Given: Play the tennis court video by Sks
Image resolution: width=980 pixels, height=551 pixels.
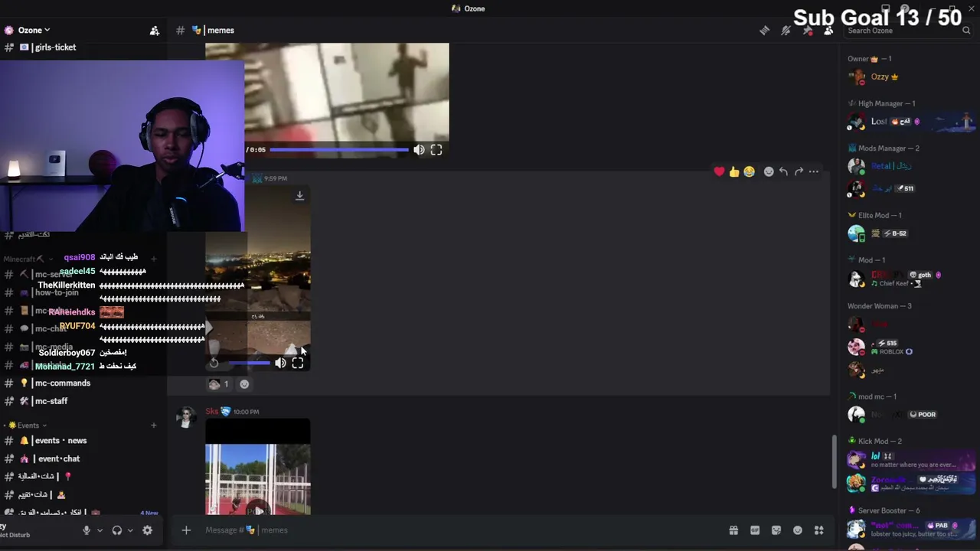Looking at the screenshot, I should [x=258, y=510].
